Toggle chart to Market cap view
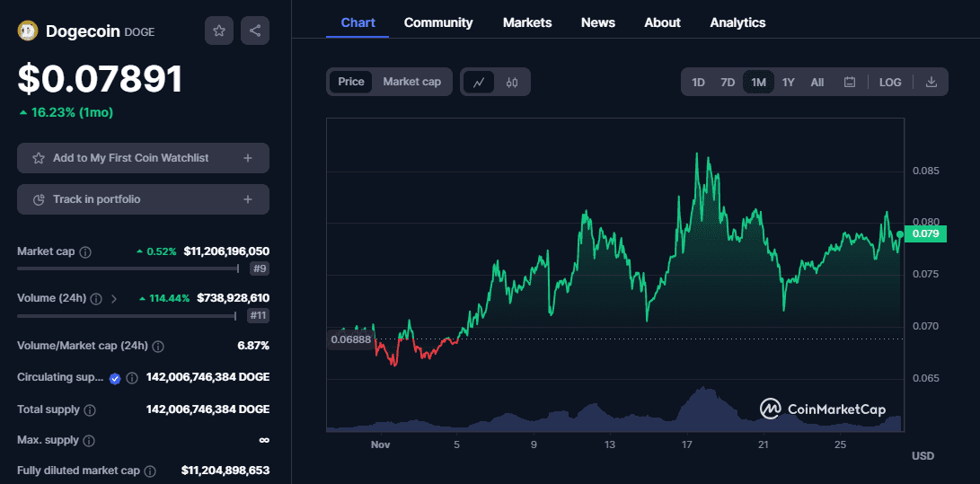The width and height of the screenshot is (980, 484). click(x=411, y=82)
